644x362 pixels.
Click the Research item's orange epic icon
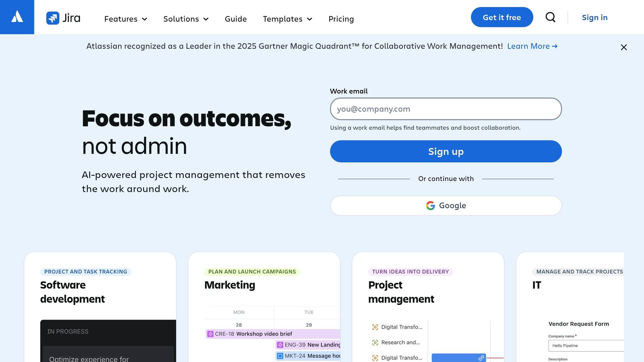click(375, 342)
